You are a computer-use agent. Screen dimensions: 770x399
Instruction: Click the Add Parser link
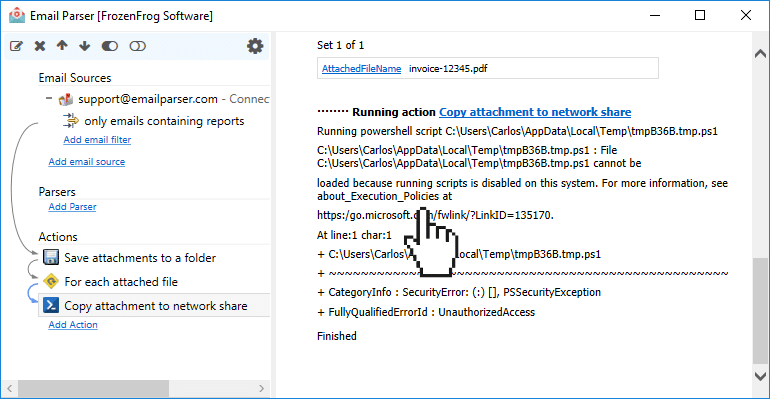point(72,207)
